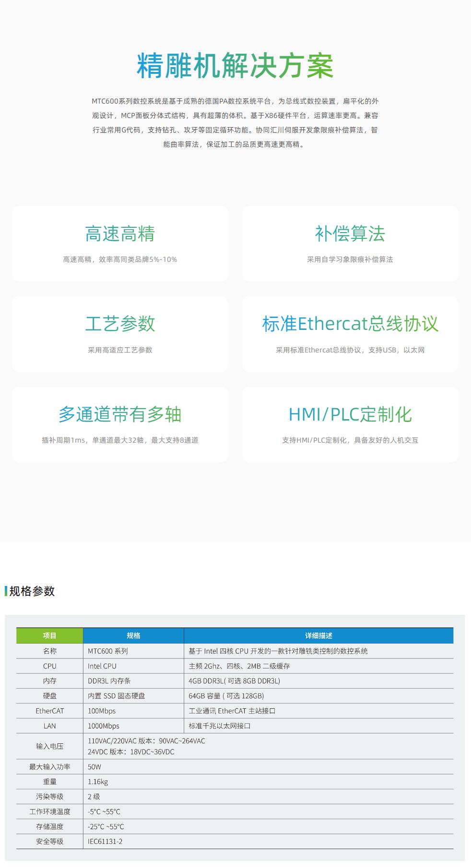Click the IEC61131-2 safety level cell
This screenshot has height=868, width=471.
click(x=268, y=841)
